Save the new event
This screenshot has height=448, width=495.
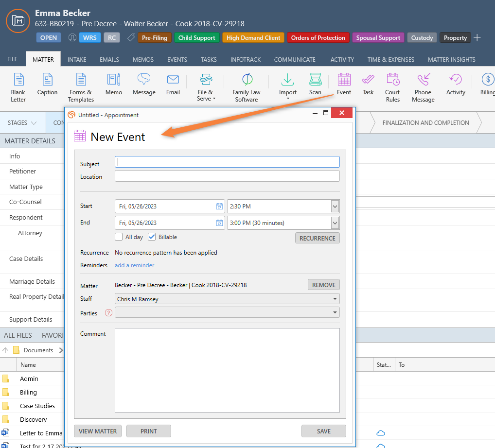pos(323,431)
